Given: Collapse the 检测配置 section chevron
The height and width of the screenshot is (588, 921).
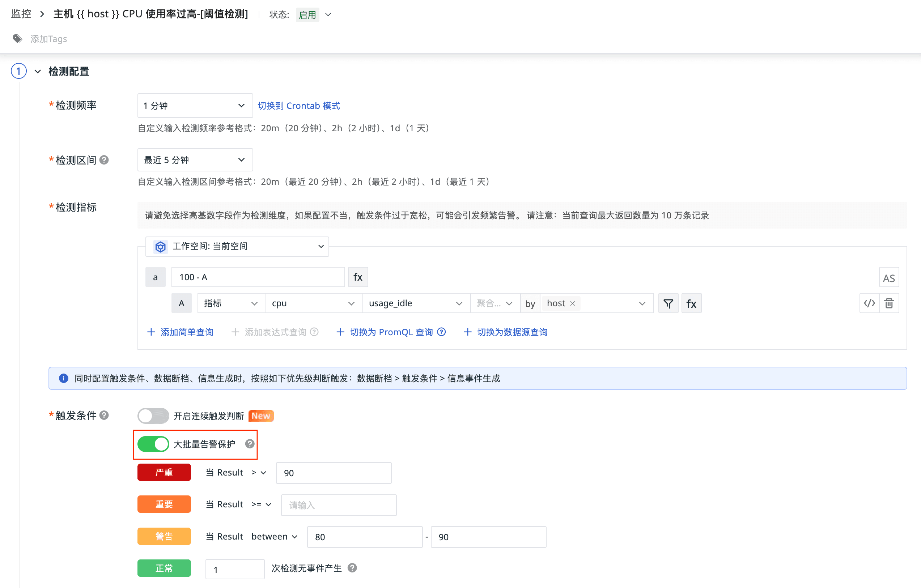Looking at the screenshot, I should tap(38, 71).
